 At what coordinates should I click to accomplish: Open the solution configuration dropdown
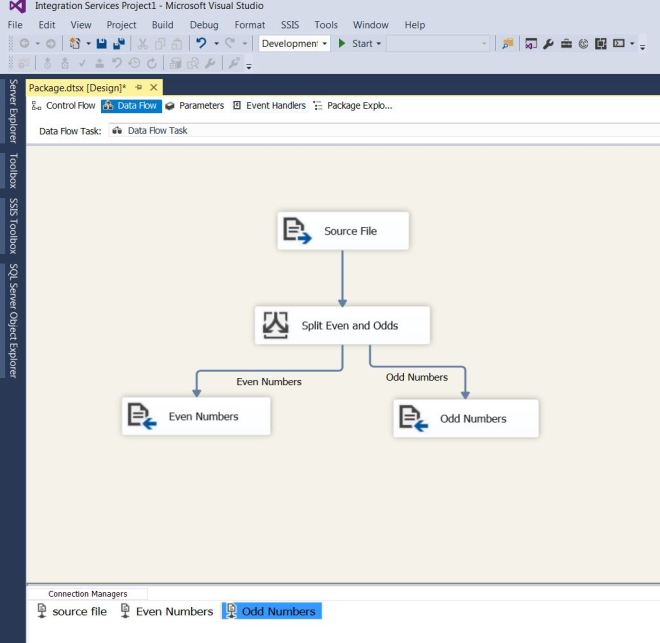point(294,44)
